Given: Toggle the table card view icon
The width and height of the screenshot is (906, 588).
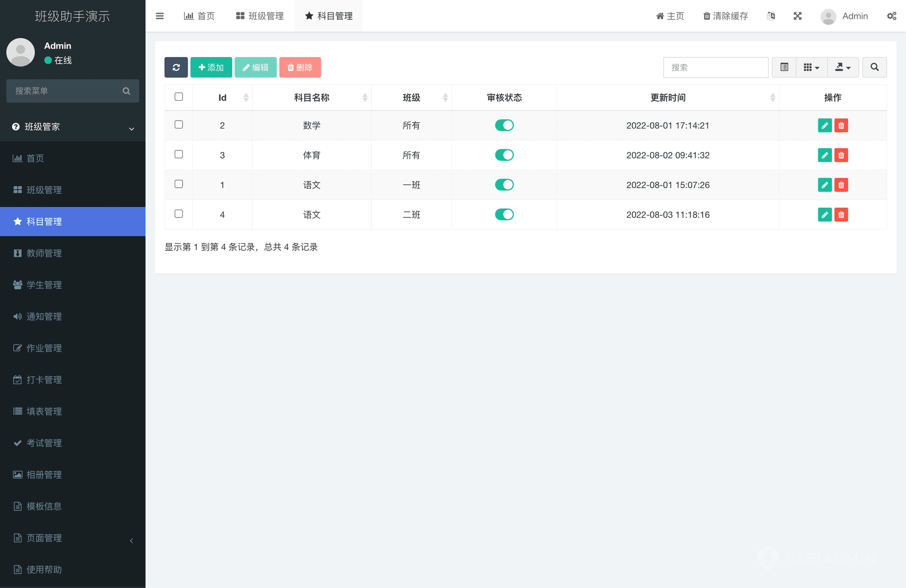Looking at the screenshot, I should point(784,67).
